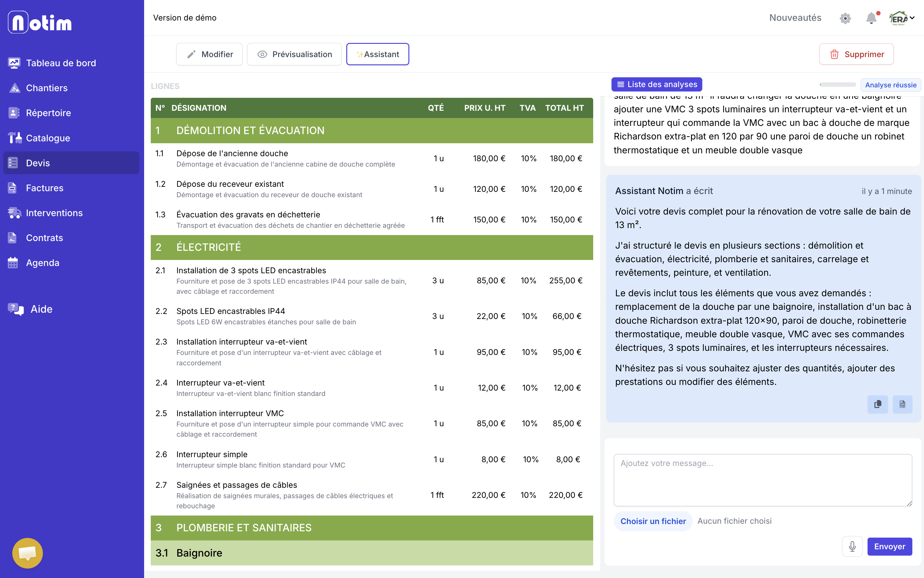
Task: Delete the quote with Supprimer
Action: [856, 54]
